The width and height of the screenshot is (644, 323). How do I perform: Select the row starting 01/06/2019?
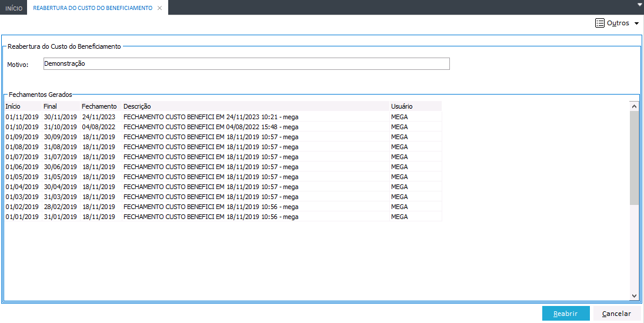[223, 167]
